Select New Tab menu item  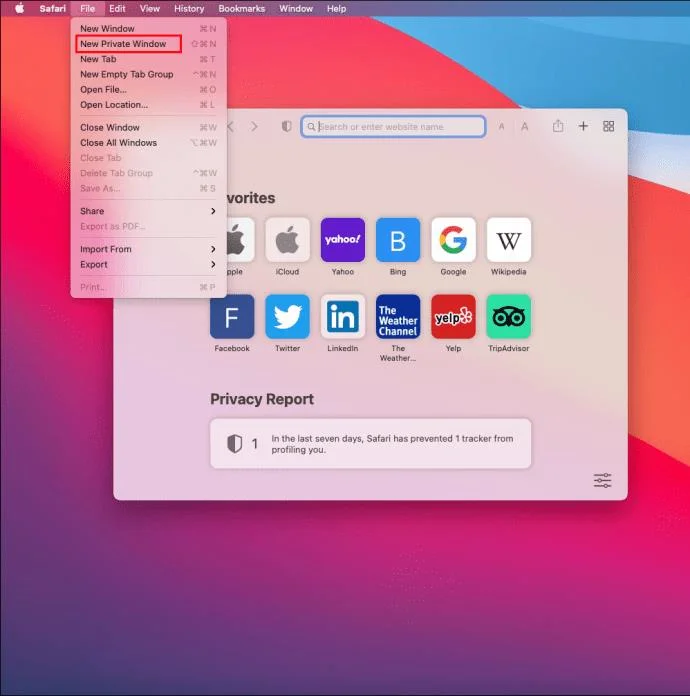tap(148, 59)
